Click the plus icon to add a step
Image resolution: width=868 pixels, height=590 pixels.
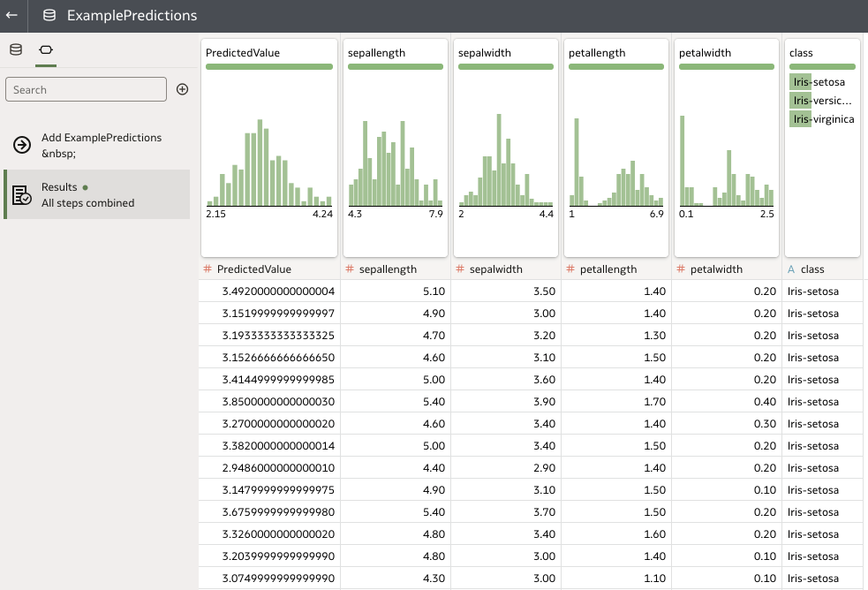point(182,88)
